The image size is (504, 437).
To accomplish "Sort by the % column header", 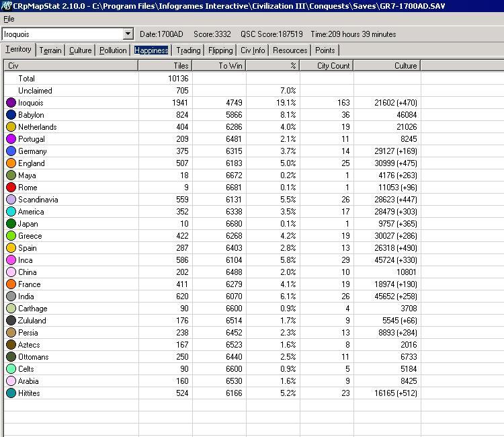I will tap(273, 66).
